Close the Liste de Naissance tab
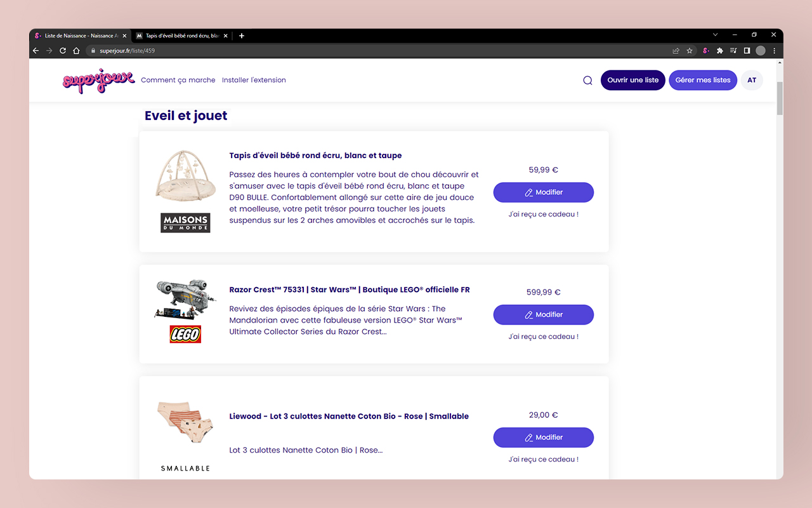The height and width of the screenshot is (508, 812). click(x=124, y=36)
